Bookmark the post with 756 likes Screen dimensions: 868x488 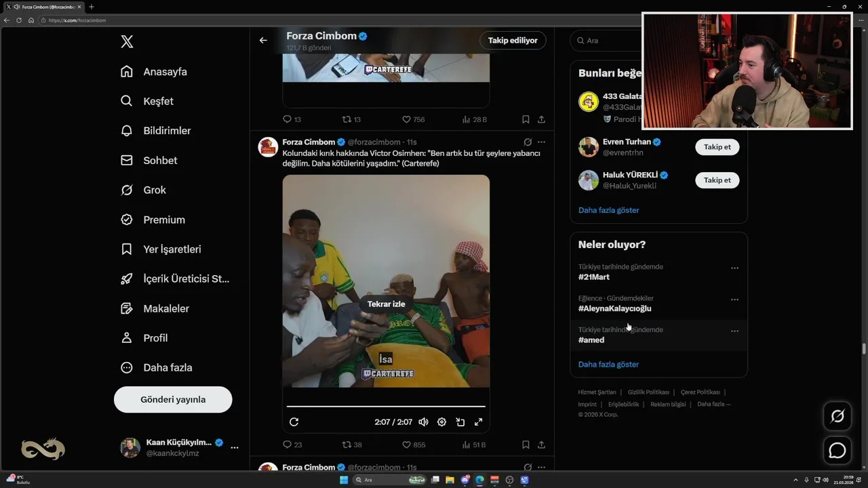pyautogui.click(x=526, y=119)
